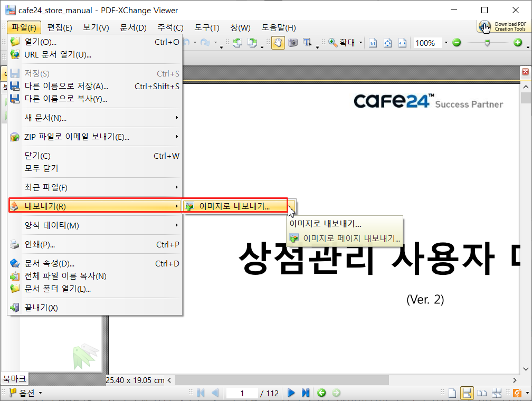The width and height of the screenshot is (532, 401).
Task: Click the Redo arrow icon
Action: (x=205, y=42)
